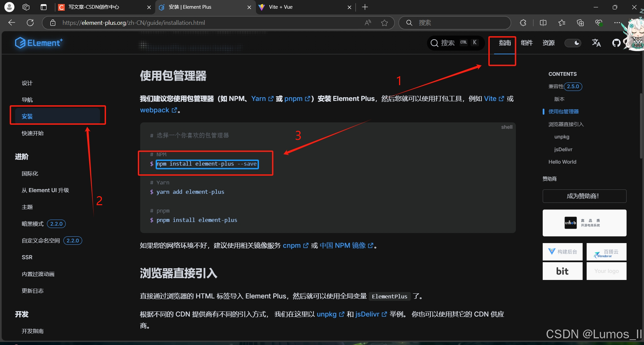Screen dimensions: 644x345
Task: Click the browser sidebar search field
Action: click(x=455, y=22)
